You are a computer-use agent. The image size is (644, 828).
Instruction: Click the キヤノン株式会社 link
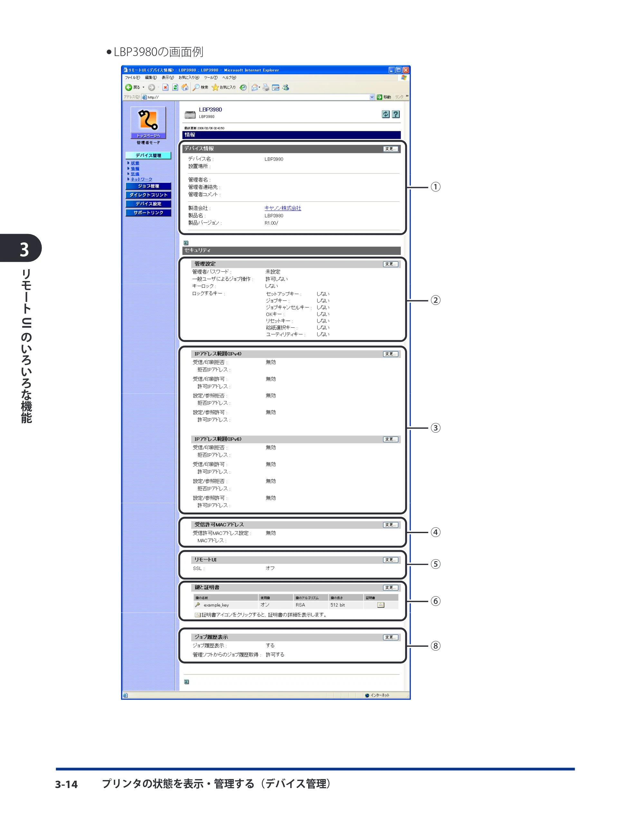(x=283, y=208)
